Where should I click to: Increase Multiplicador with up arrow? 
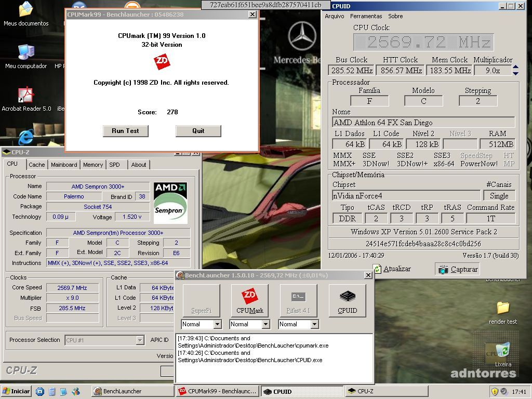pyautogui.click(x=515, y=67)
